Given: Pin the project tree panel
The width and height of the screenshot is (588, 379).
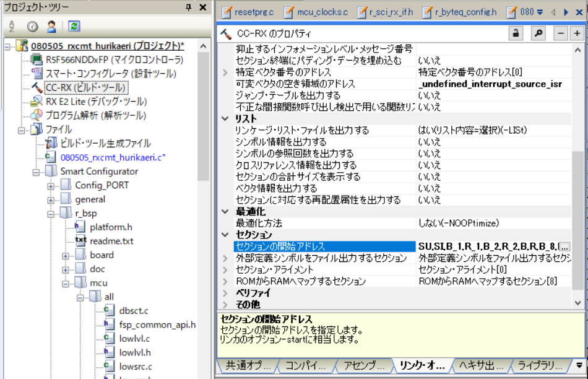Looking at the screenshot, I should tap(189, 7).
